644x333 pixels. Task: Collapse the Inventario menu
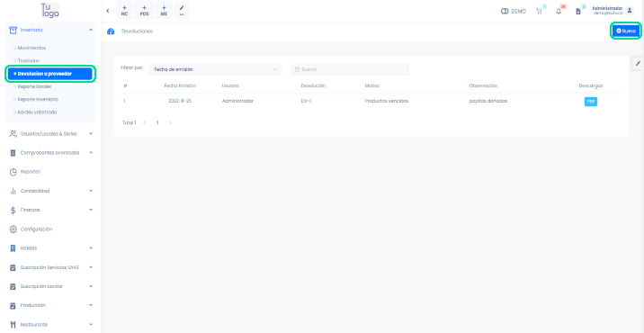pyautogui.click(x=50, y=30)
